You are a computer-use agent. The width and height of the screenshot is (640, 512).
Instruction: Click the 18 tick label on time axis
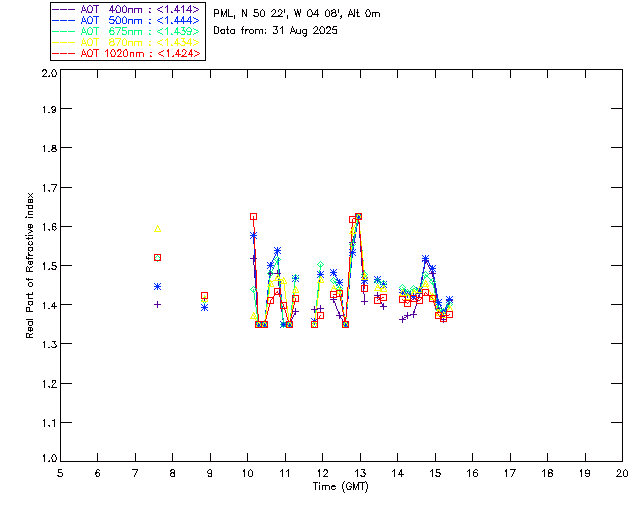(x=547, y=473)
